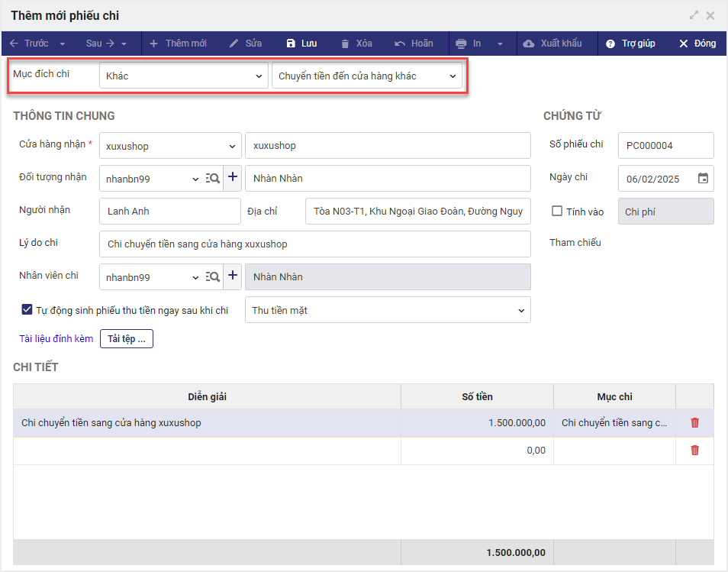This screenshot has width=728, height=572.
Task: Click search icon next to Đối tượng nhận
Action: click(x=213, y=179)
